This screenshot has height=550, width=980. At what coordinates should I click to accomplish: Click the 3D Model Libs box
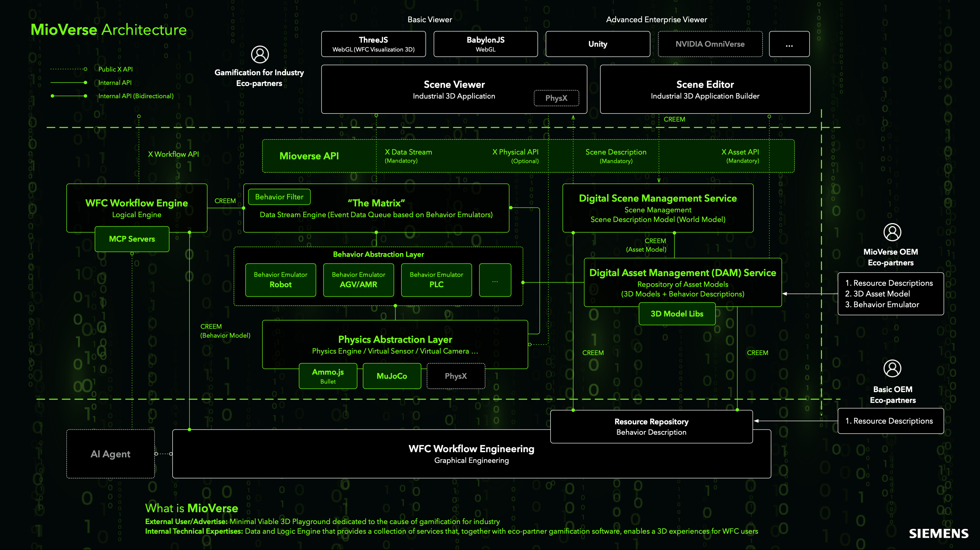coord(677,314)
